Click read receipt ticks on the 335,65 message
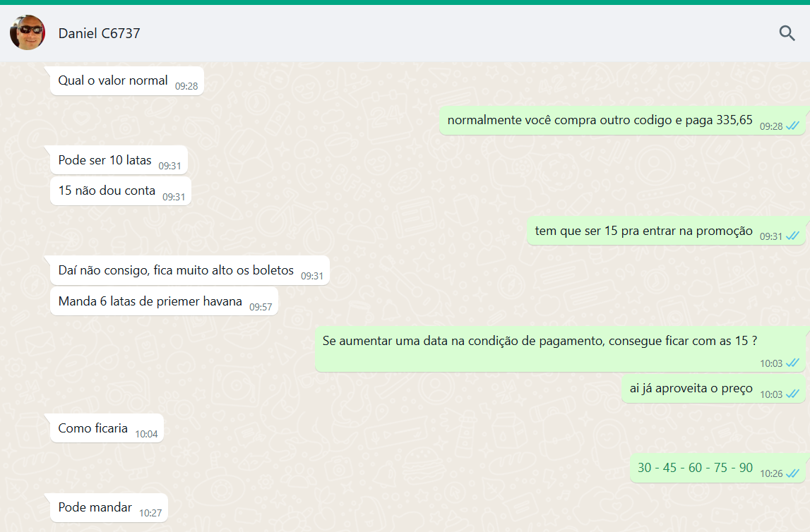The image size is (810, 532). coord(792,126)
